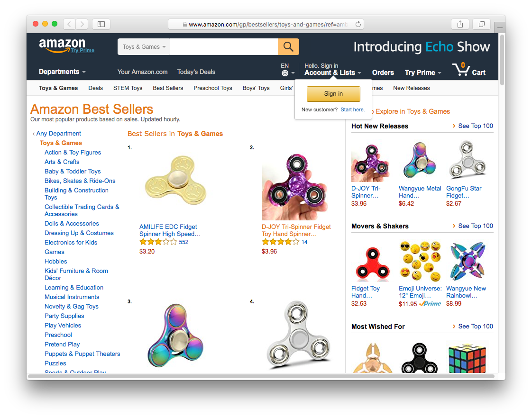Click the EN globe language selector
532x418 pixels.
(x=287, y=70)
